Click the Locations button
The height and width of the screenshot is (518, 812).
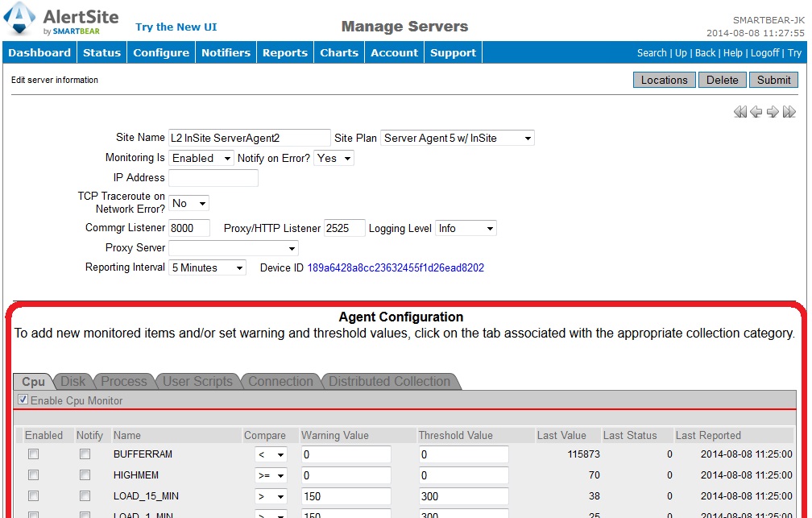pyautogui.click(x=665, y=80)
